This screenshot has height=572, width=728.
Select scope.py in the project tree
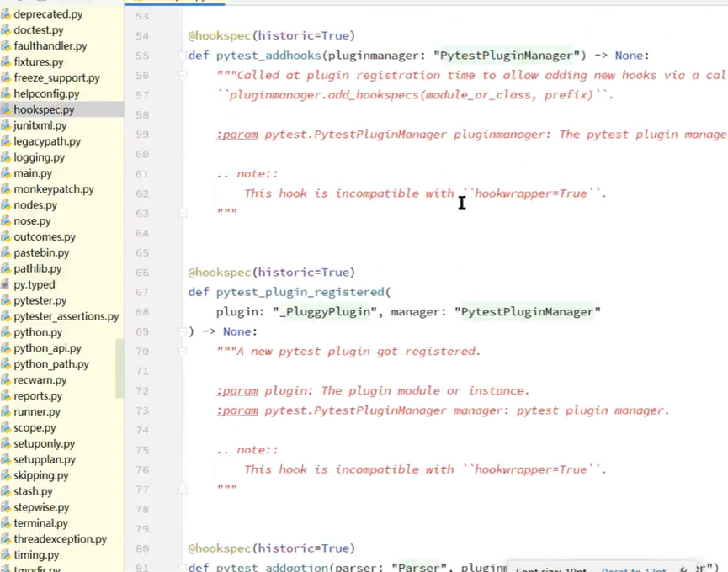click(x=35, y=427)
